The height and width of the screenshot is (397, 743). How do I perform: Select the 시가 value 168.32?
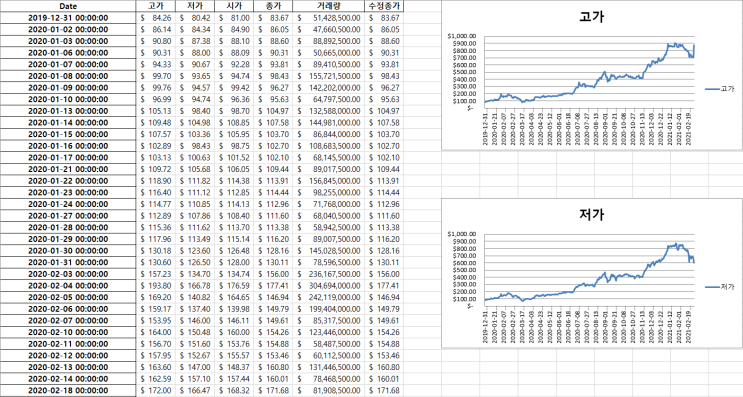point(234,390)
